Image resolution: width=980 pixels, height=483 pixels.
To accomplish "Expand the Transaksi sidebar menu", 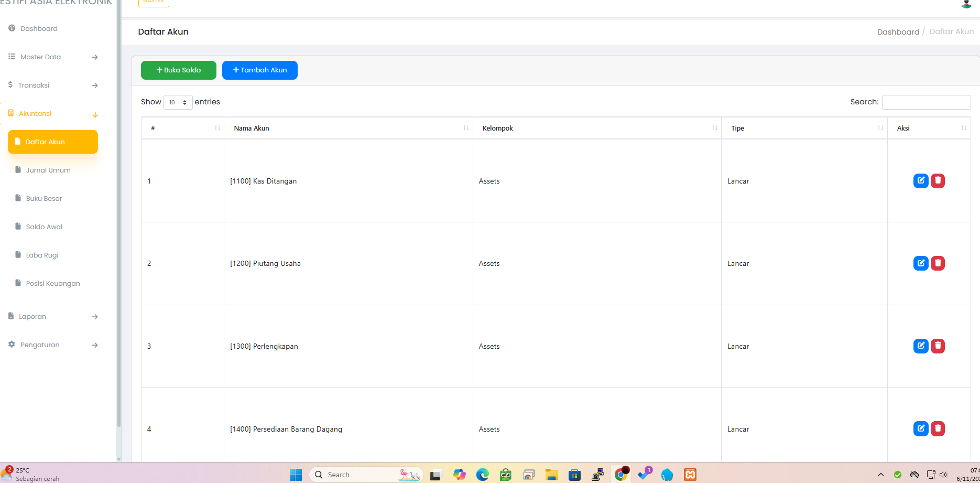I will pos(52,85).
